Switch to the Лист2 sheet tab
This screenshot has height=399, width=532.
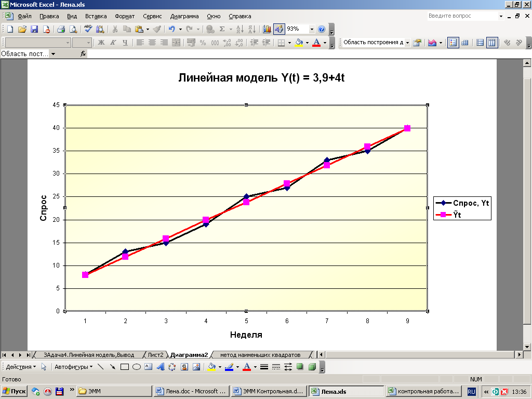click(155, 355)
